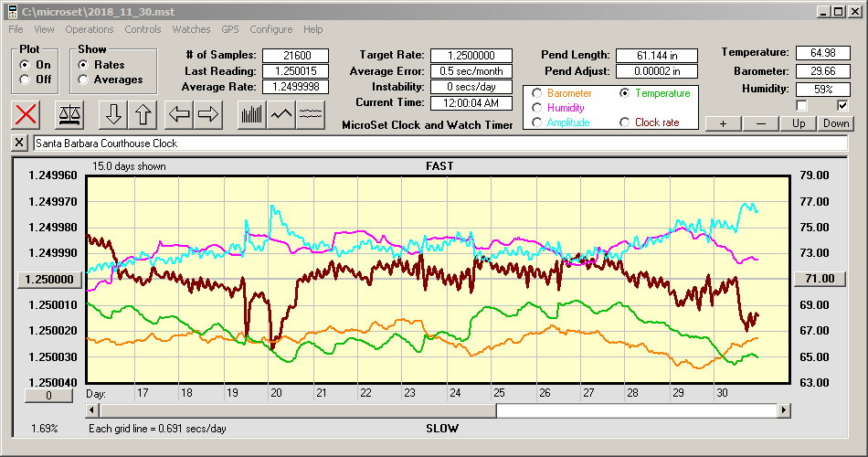Viewport: 868px width, 457px height.
Task: Click the red X delete button
Action: click(x=27, y=114)
